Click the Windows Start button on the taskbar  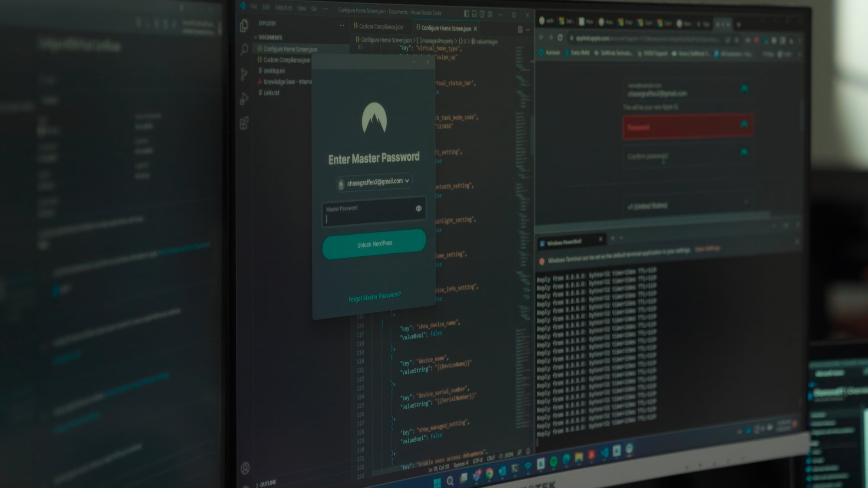[437, 483]
